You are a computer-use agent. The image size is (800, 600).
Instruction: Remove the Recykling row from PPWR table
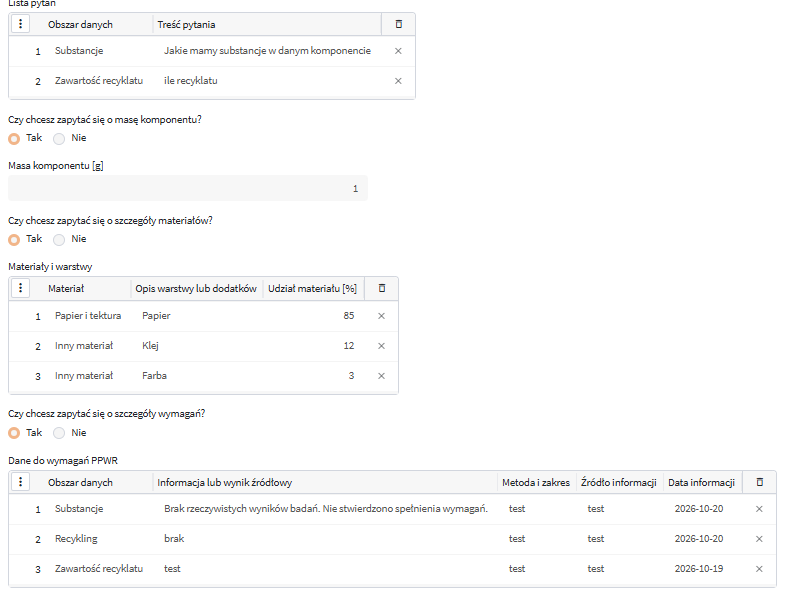[x=759, y=539]
